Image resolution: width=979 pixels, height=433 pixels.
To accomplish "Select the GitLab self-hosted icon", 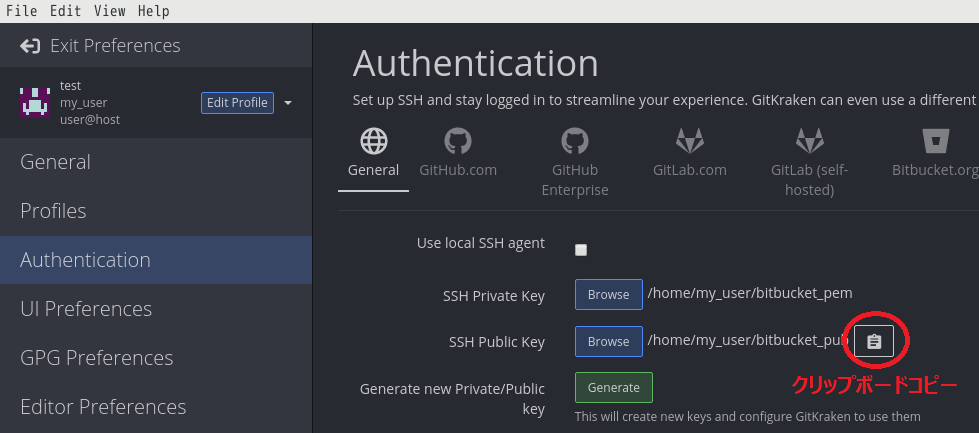I will (809, 140).
